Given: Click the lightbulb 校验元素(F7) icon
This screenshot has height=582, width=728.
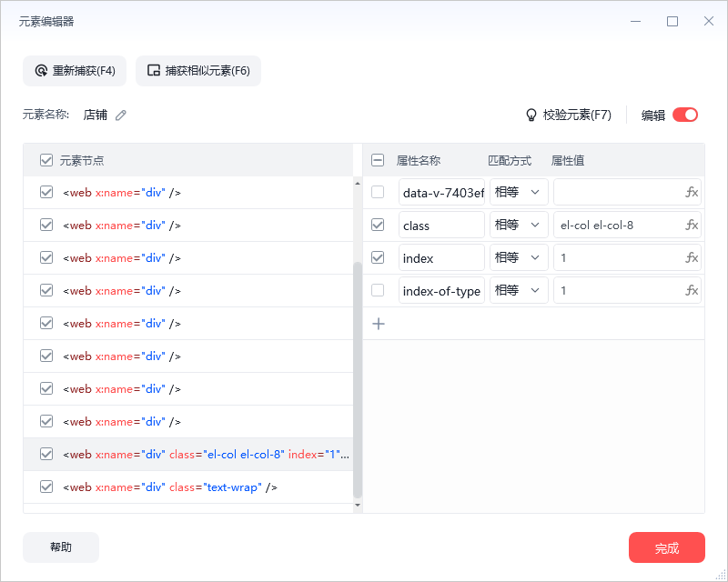Looking at the screenshot, I should click(532, 115).
